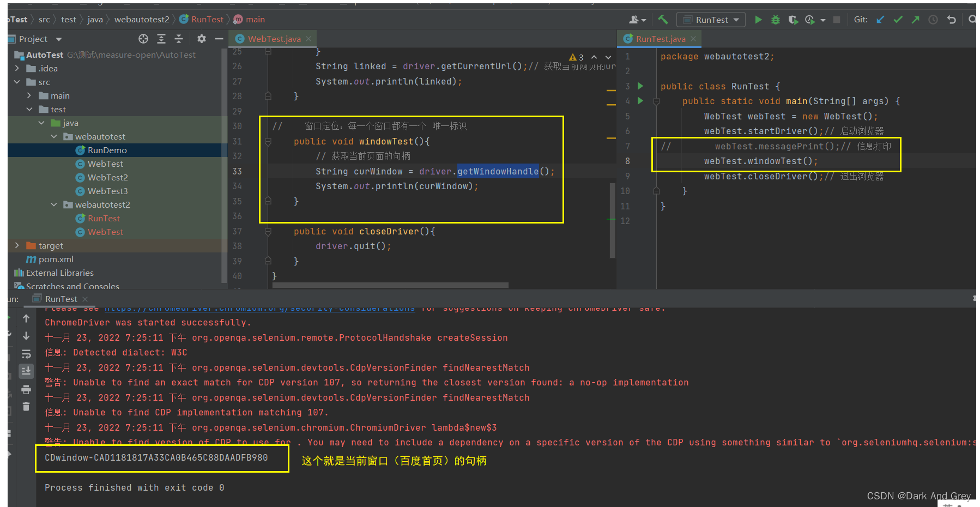Open the dropdown arrow beside the profiler icon
The width and height of the screenshot is (980, 507).
[x=822, y=20]
